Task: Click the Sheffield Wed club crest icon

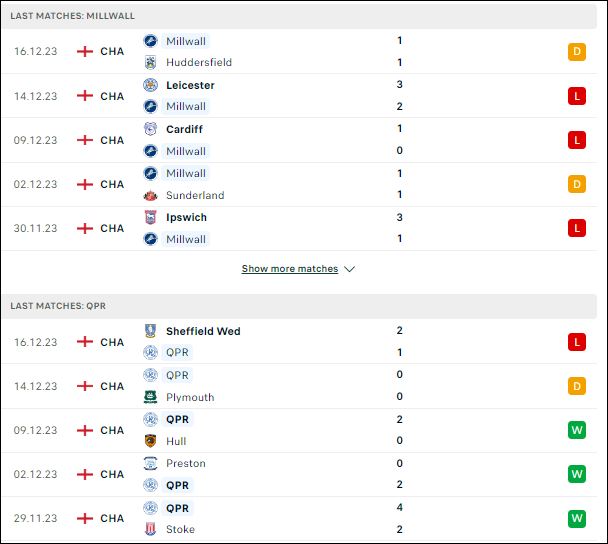Action: pyautogui.click(x=150, y=331)
